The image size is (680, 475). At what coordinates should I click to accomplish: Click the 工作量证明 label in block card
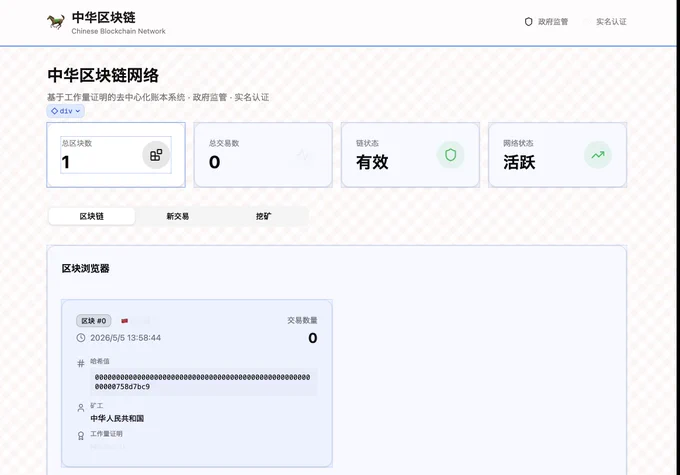(106, 434)
